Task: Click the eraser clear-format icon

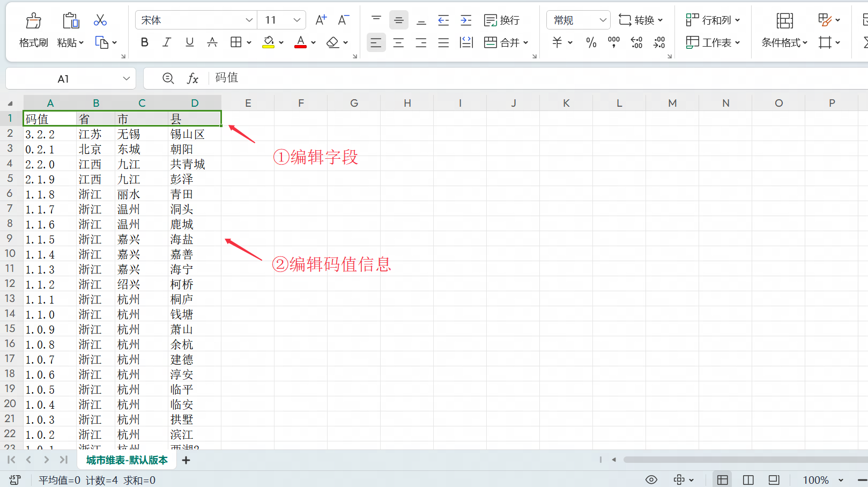Action: (x=333, y=42)
